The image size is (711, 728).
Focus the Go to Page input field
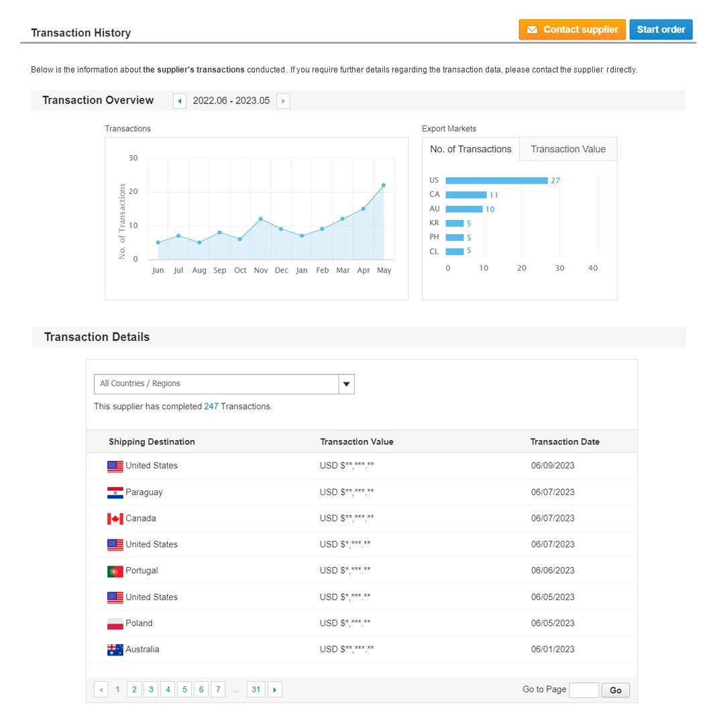tap(584, 690)
